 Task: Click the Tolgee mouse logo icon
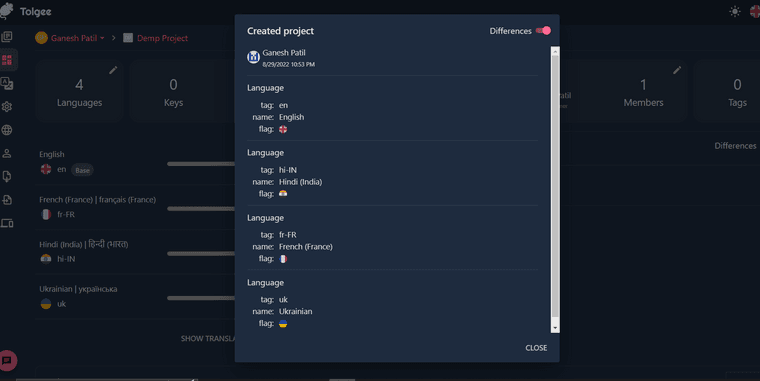pos(6,11)
